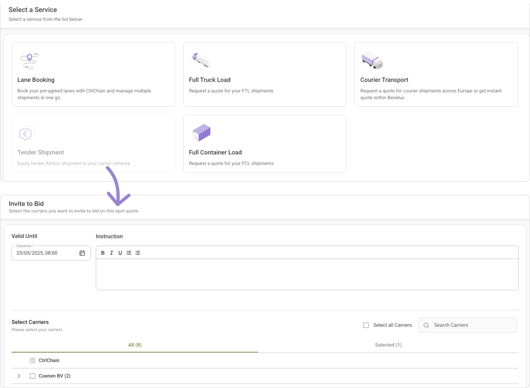Check the Coenen BV carrier checkbox
530x388 pixels.
click(x=32, y=376)
